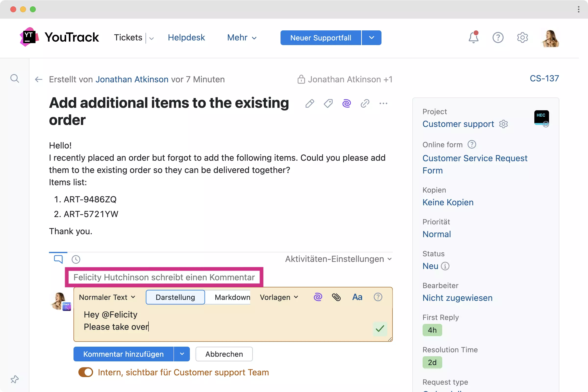The width and height of the screenshot is (588, 392).
Task: Click the attachment paperclip in comment editor
Action: 336,297
